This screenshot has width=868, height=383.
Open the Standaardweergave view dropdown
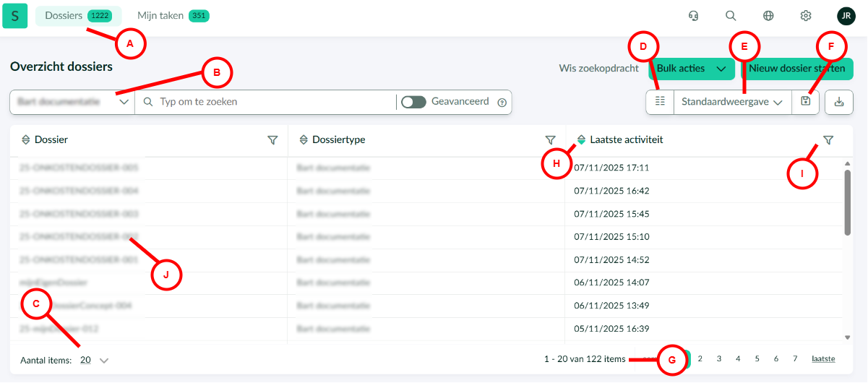point(731,103)
